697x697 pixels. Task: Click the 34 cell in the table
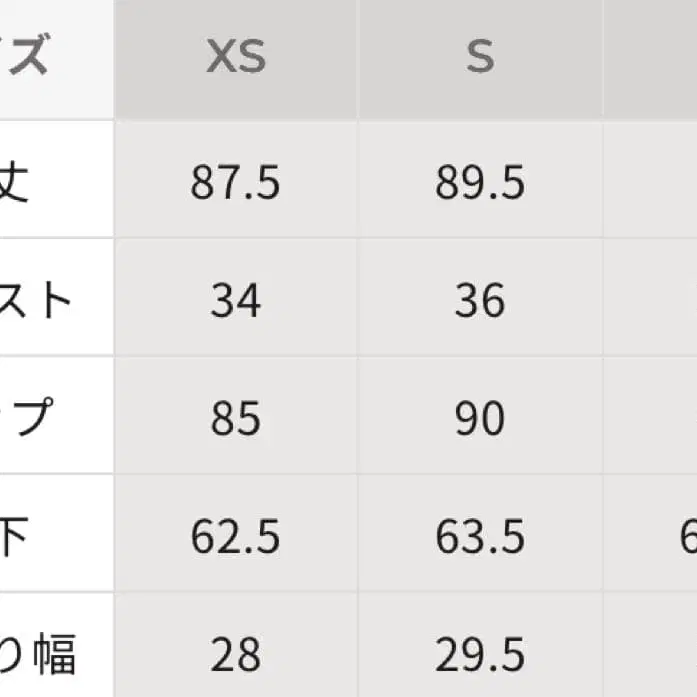[236, 300]
